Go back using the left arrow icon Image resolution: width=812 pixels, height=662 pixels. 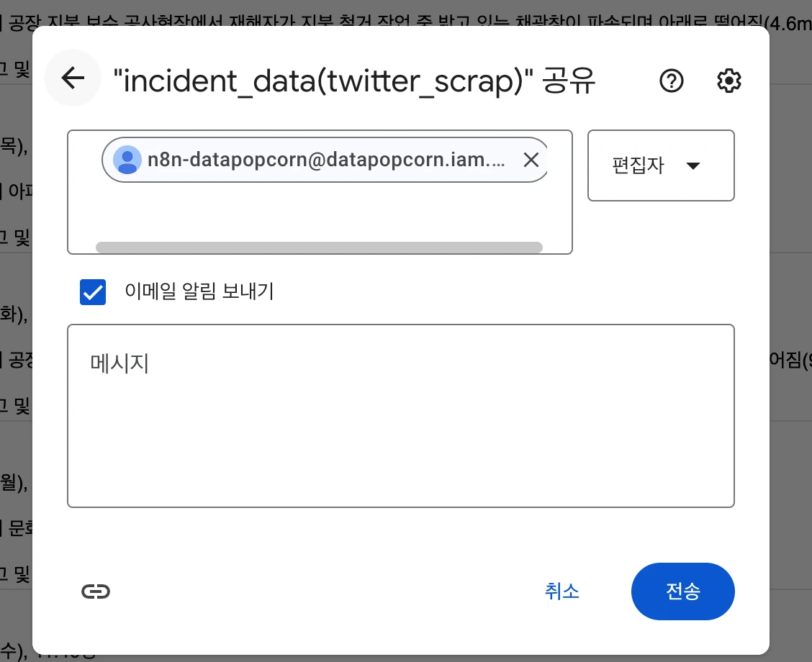pos(73,78)
